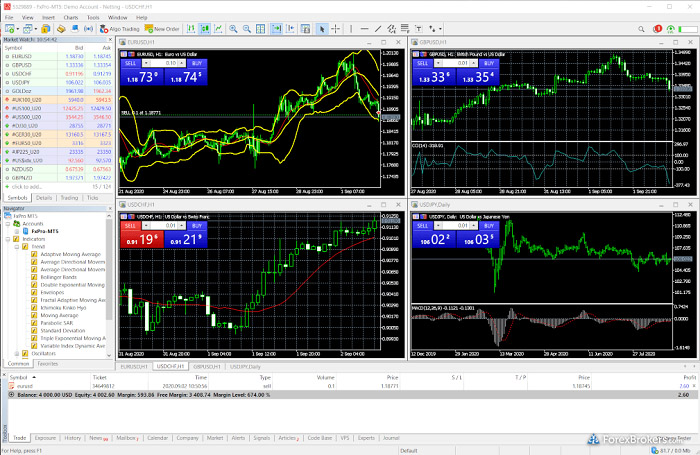
Task: Open the Insert menu
Action: point(48,17)
